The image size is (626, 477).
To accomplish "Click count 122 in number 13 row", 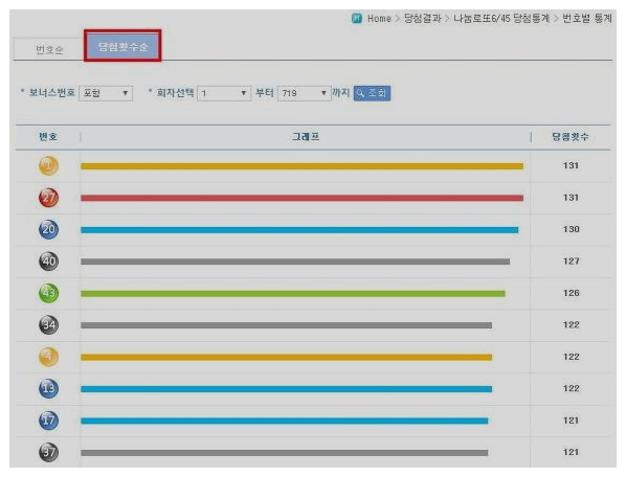I will [571, 388].
